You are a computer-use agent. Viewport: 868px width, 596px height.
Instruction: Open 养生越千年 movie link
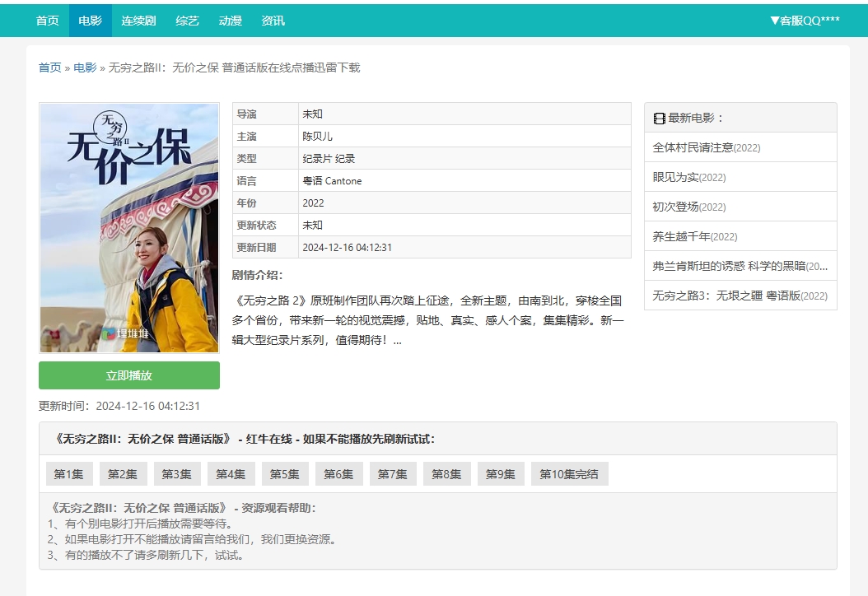click(x=695, y=236)
